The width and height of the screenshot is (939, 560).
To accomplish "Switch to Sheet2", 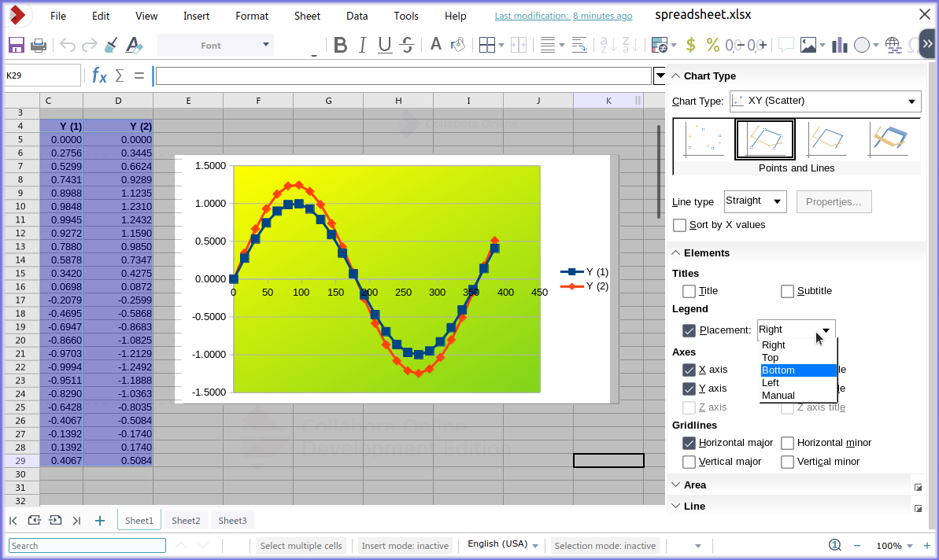I will (185, 520).
